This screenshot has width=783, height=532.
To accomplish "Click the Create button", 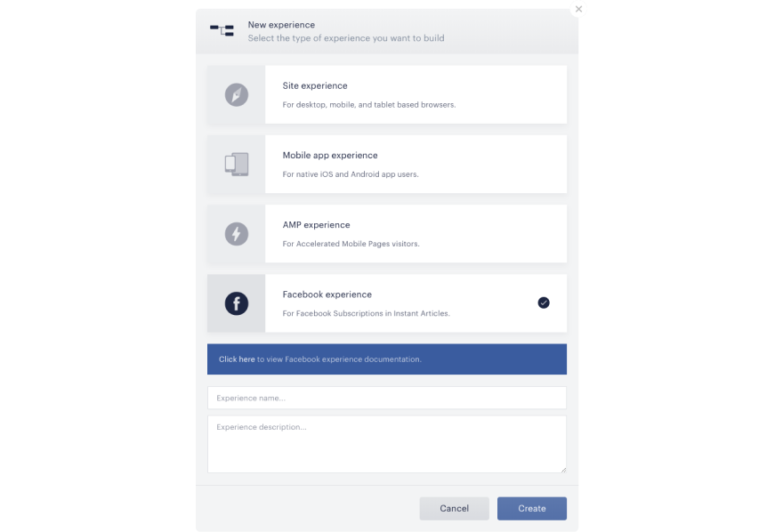I will 532,509.
